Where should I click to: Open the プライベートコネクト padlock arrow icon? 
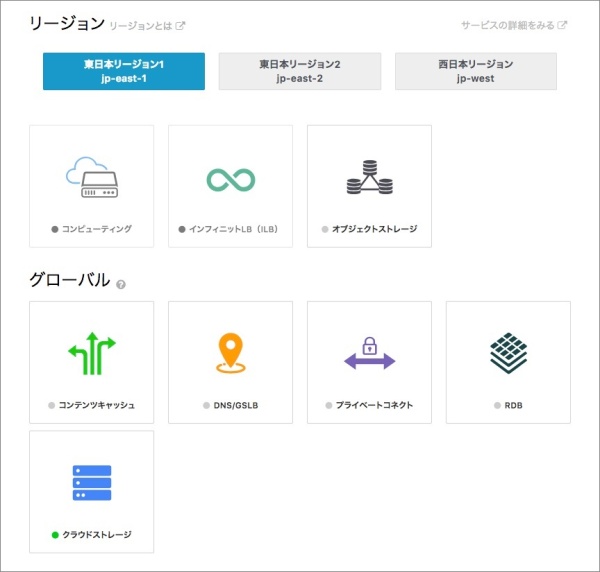pyautogui.click(x=369, y=354)
